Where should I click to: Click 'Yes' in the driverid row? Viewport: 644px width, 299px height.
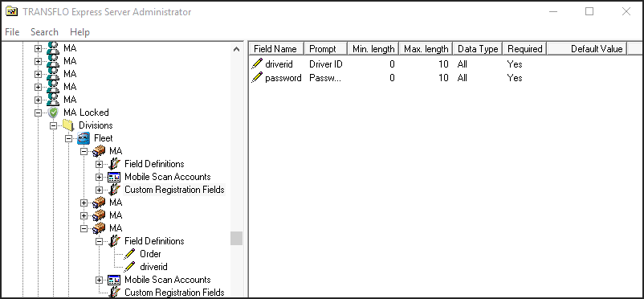pos(515,64)
